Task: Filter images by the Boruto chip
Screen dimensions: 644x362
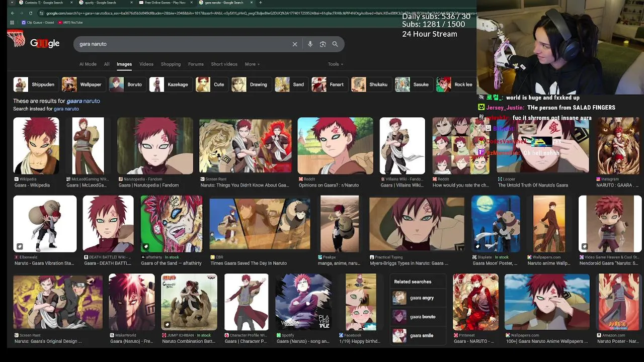Action: coord(127,84)
